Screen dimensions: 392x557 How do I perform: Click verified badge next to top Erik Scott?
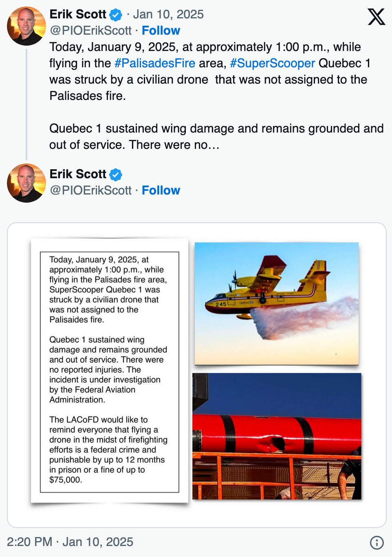pos(116,15)
